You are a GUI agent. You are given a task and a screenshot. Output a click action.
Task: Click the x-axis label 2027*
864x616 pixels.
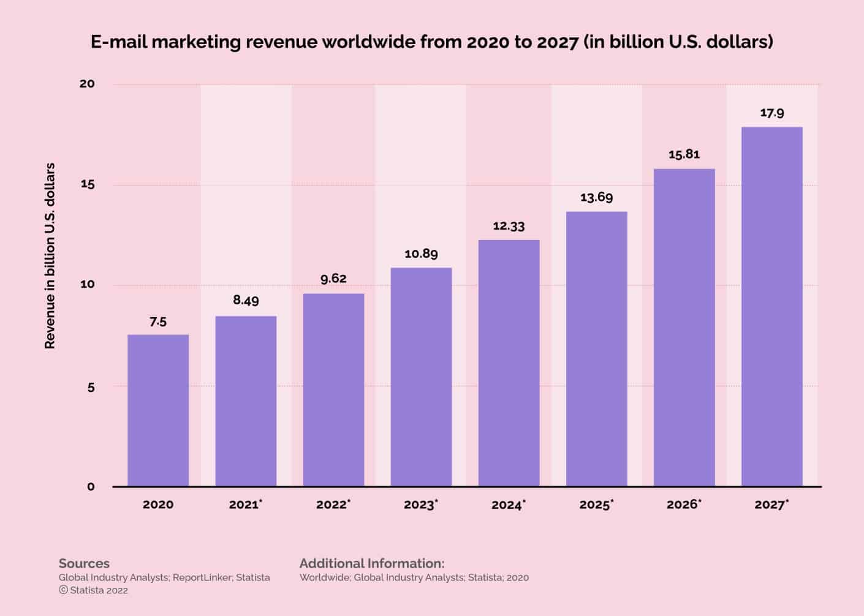(x=771, y=505)
